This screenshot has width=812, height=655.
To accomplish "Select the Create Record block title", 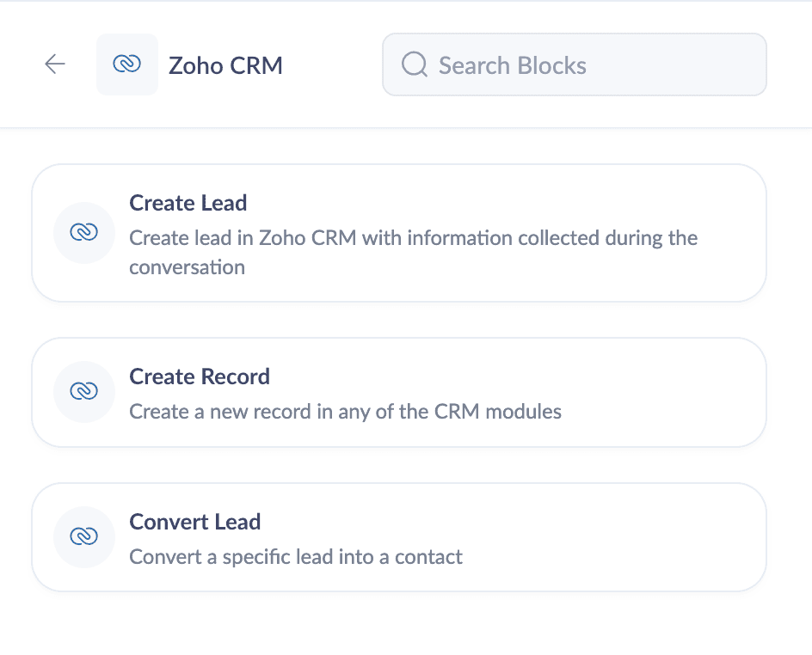I will pyautogui.click(x=200, y=376).
